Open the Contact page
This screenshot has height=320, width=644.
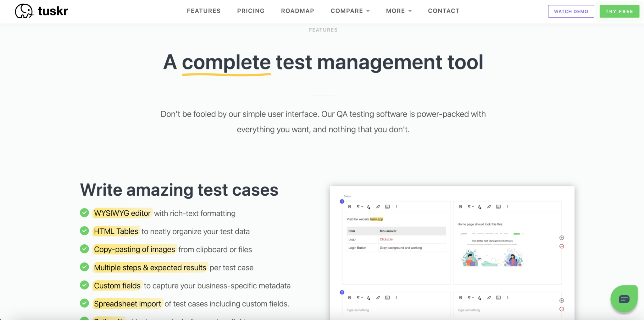click(x=444, y=11)
